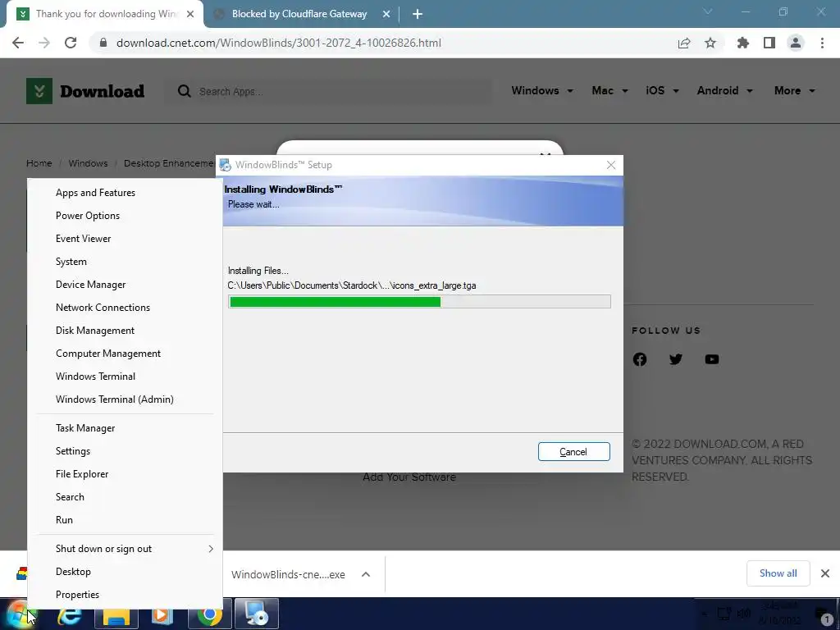Screen dimensions: 840x630
Task: Open options arrow for WindowBlinds download item
Action: pos(366,574)
